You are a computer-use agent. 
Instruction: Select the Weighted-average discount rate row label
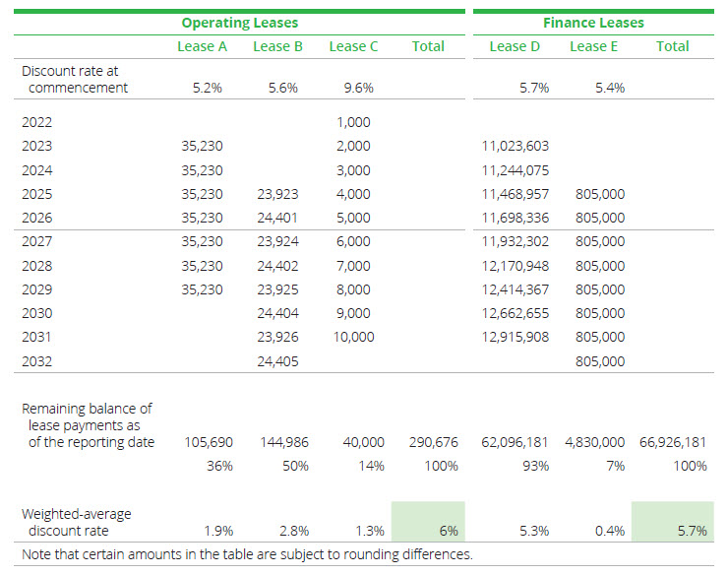pyautogui.click(x=76, y=523)
